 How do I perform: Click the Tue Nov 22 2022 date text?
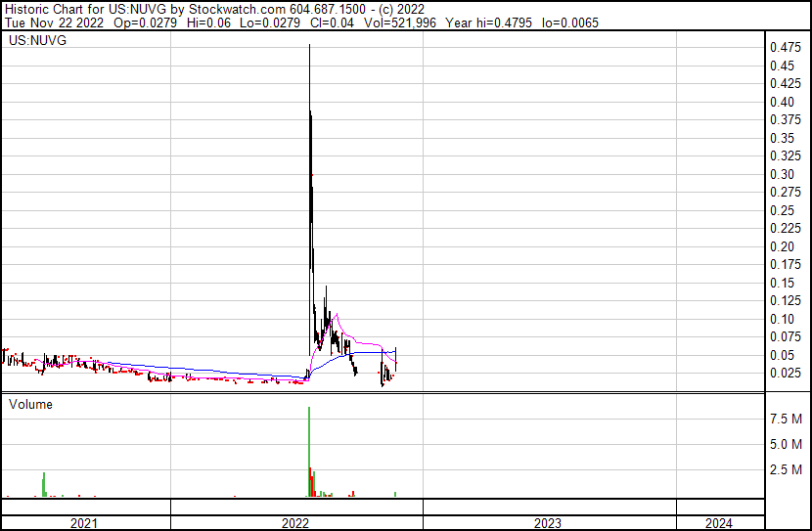click(x=50, y=22)
